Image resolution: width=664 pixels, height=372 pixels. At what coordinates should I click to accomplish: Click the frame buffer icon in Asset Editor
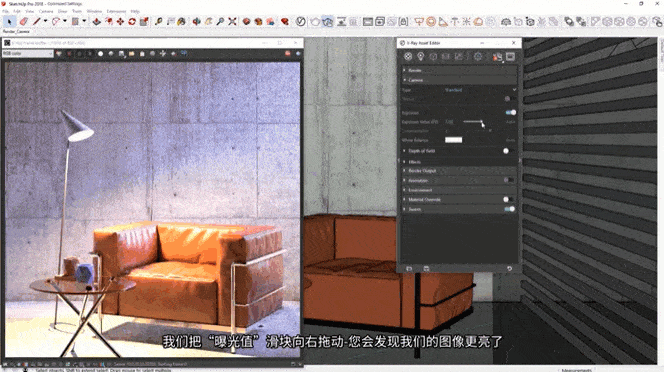pyautogui.click(x=510, y=57)
